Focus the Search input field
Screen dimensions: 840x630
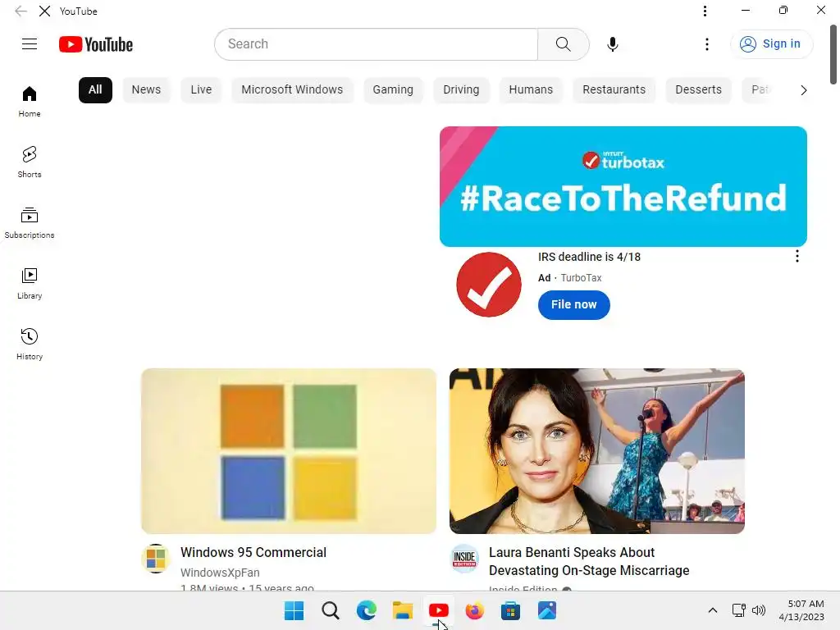376,44
